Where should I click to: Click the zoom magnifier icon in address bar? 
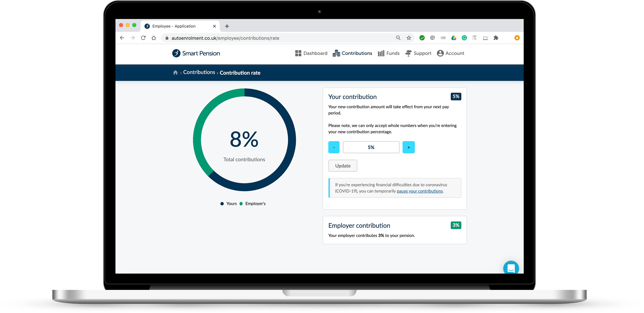[398, 38]
